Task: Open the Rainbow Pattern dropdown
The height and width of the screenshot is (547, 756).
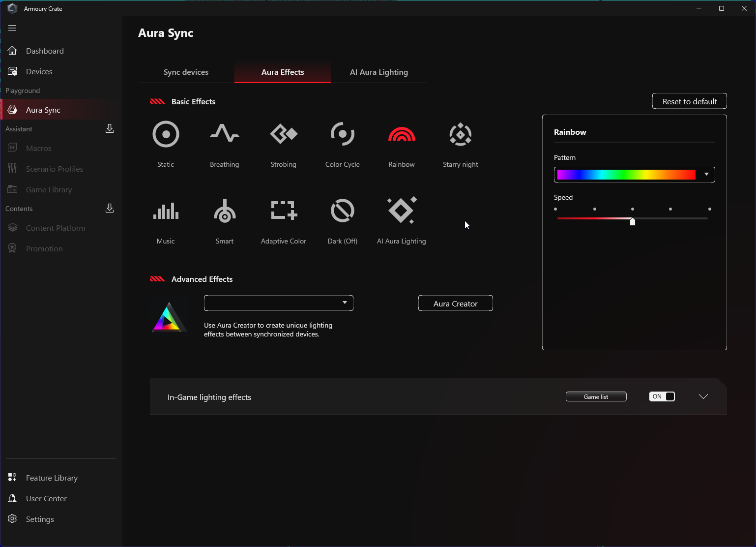Action: click(635, 175)
